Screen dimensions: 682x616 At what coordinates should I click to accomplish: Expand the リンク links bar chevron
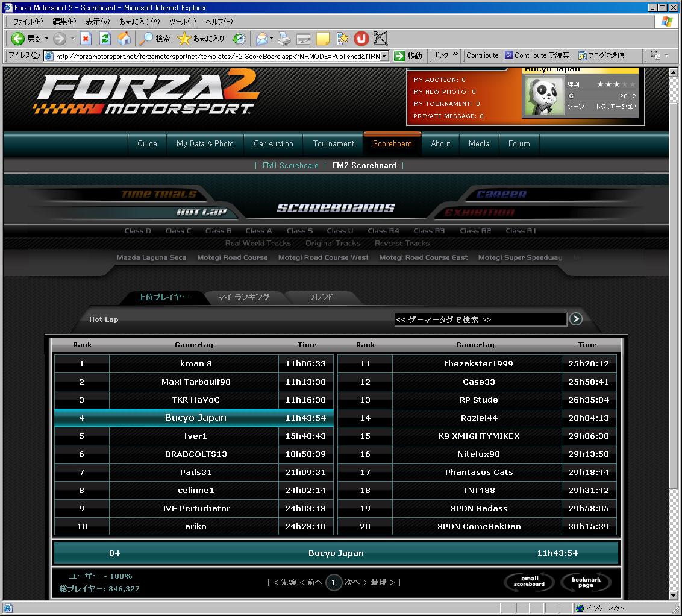click(455, 54)
